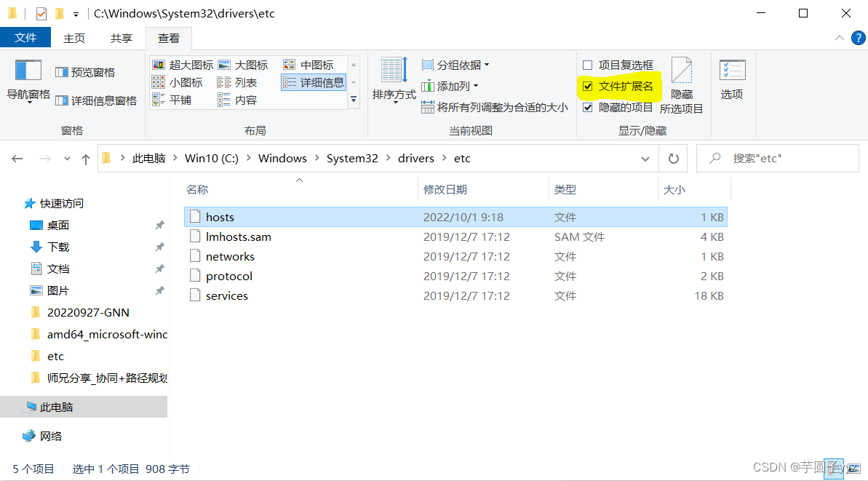This screenshot has height=481, width=868.
Task: Open recent locations dropdown arrow
Action: [67, 159]
